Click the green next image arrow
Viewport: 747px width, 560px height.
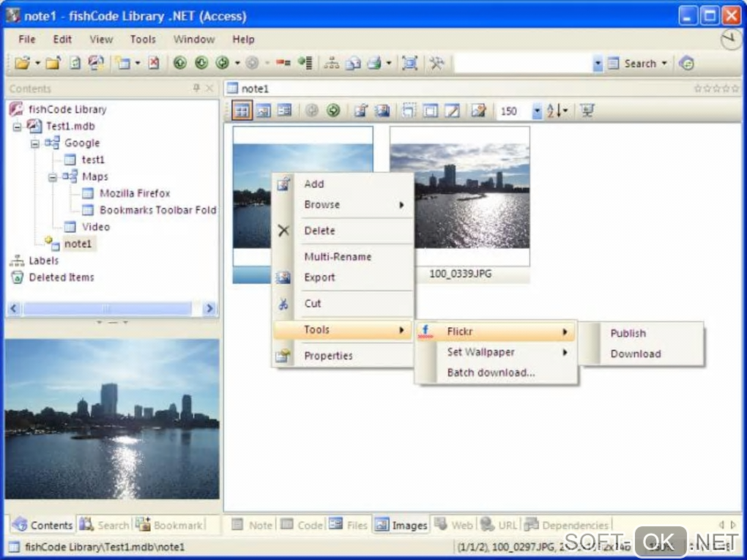333,111
